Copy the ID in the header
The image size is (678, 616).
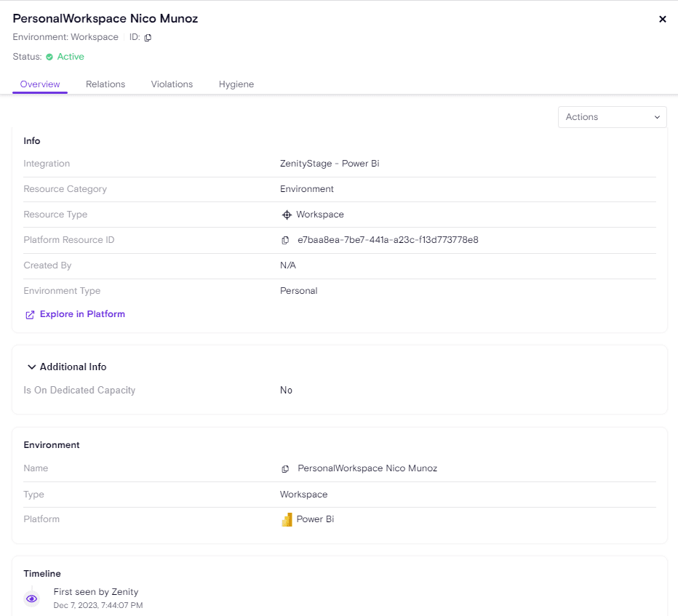pyautogui.click(x=148, y=38)
